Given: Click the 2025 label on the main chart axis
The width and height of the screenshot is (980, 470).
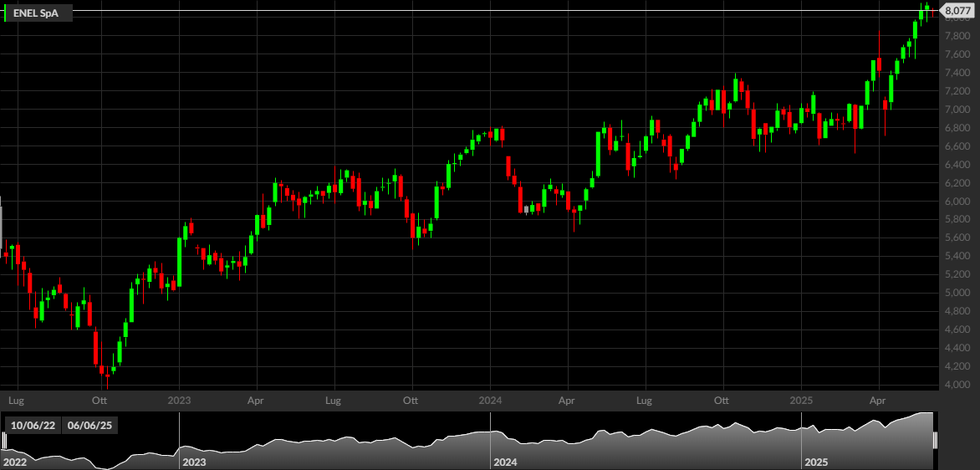Looking at the screenshot, I should tap(800, 399).
